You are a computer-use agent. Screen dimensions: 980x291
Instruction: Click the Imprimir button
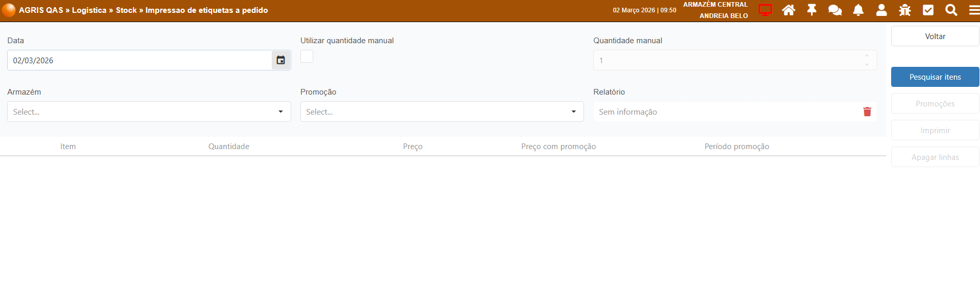(x=935, y=130)
